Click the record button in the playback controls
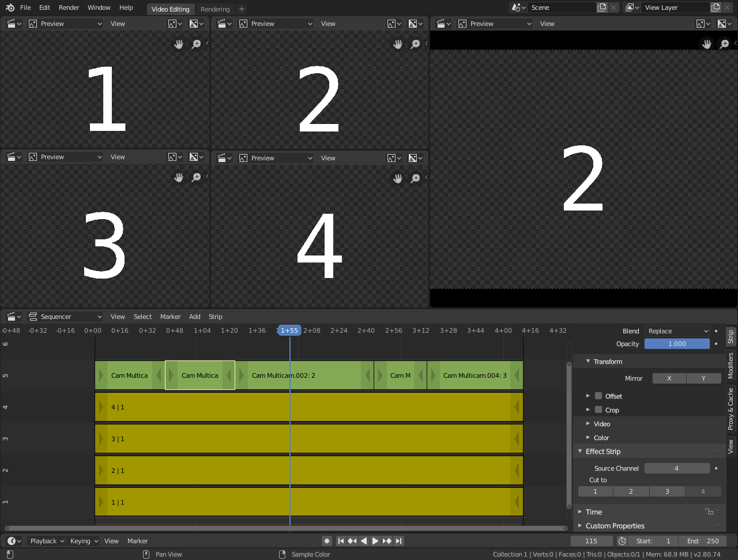This screenshot has width=738, height=560. 327,540
